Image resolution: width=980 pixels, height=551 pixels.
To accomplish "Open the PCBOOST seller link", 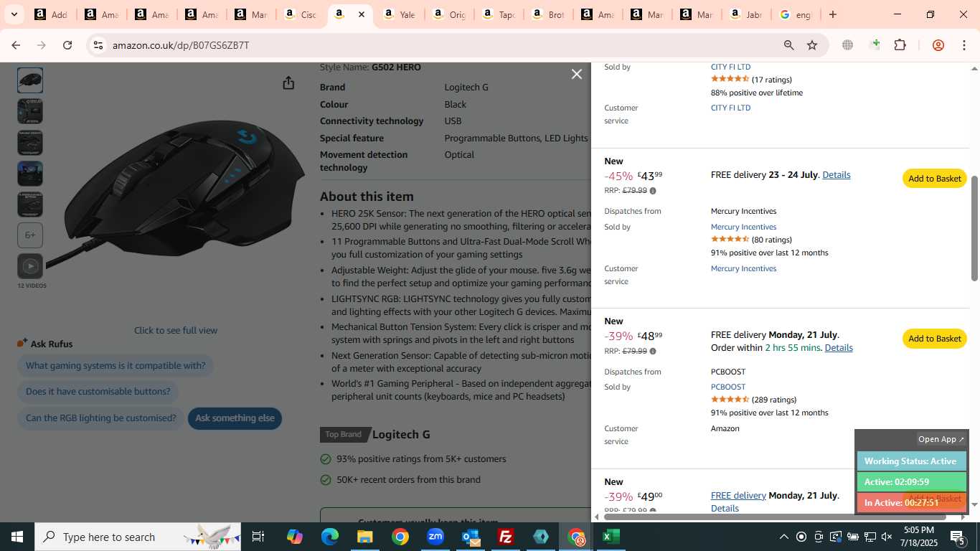I will 727,387.
